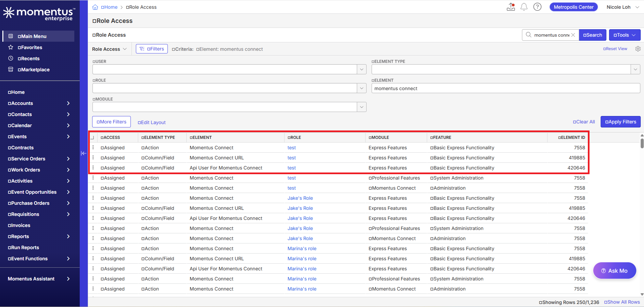Open the Tools dropdown button
Viewport: 644px width, 307px height.
point(624,35)
